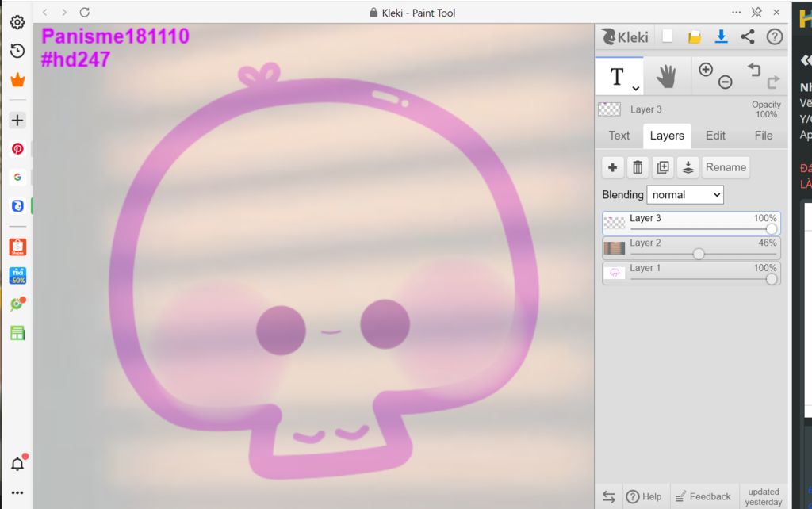Click the orange crown icon in sidebar
The image size is (812, 509).
tap(17, 80)
